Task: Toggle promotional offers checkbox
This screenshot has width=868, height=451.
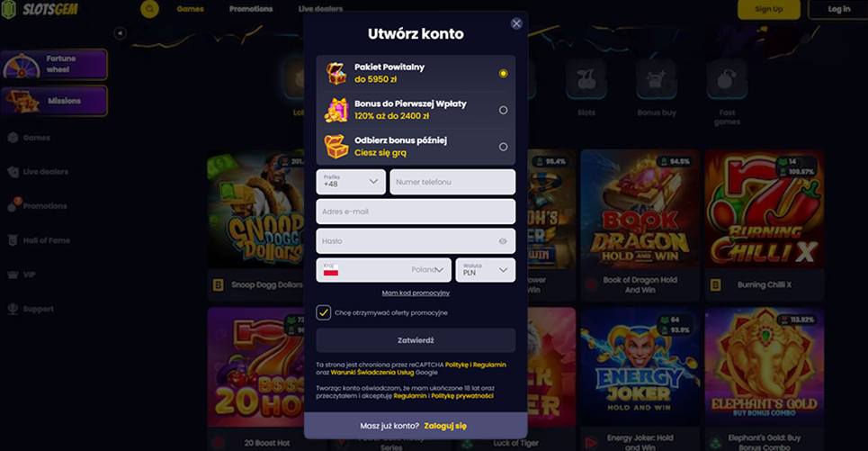Action: tap(323, 312)
